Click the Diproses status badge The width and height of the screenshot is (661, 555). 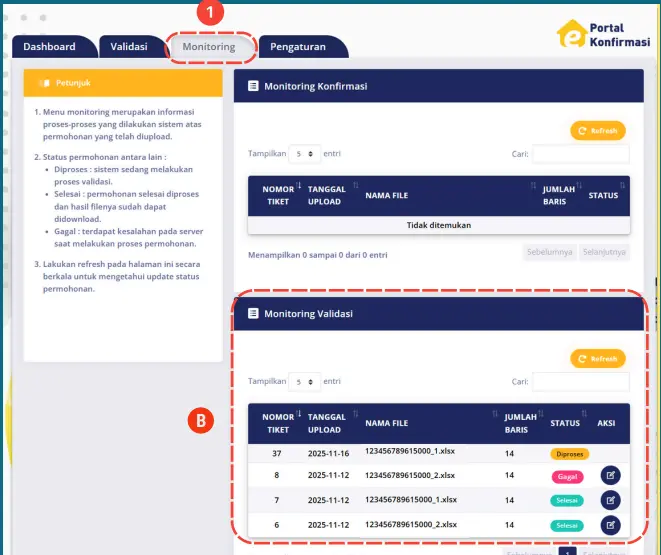(x=570, y=454)
